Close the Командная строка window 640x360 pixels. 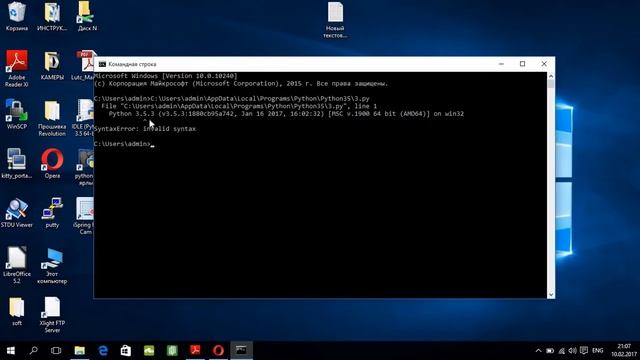pos(544,64)
